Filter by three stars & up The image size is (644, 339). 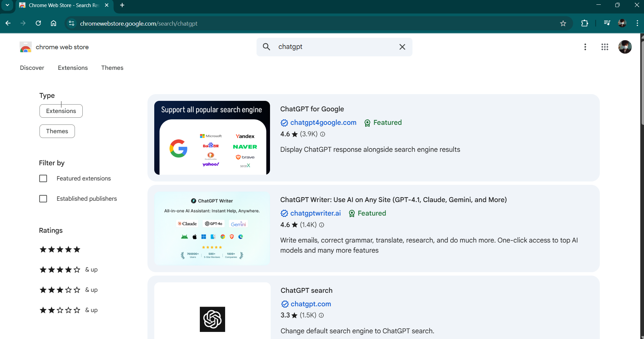[69, 290]
